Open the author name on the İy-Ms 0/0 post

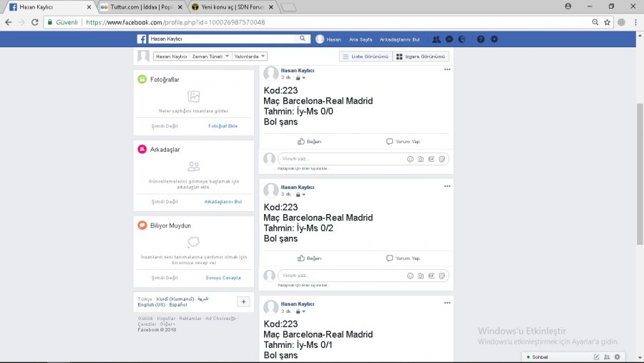298,70
